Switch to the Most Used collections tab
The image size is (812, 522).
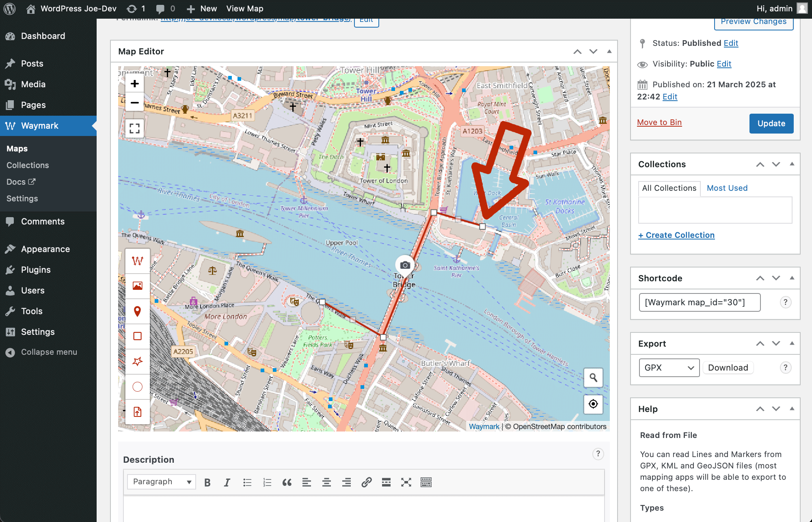coord(727,188)
